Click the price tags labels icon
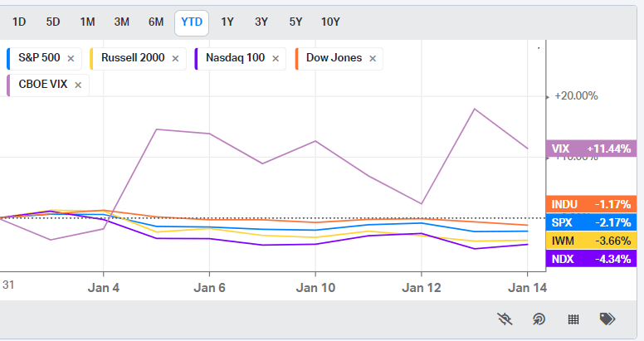Screen dimensions: 644x341 point(607,319)
